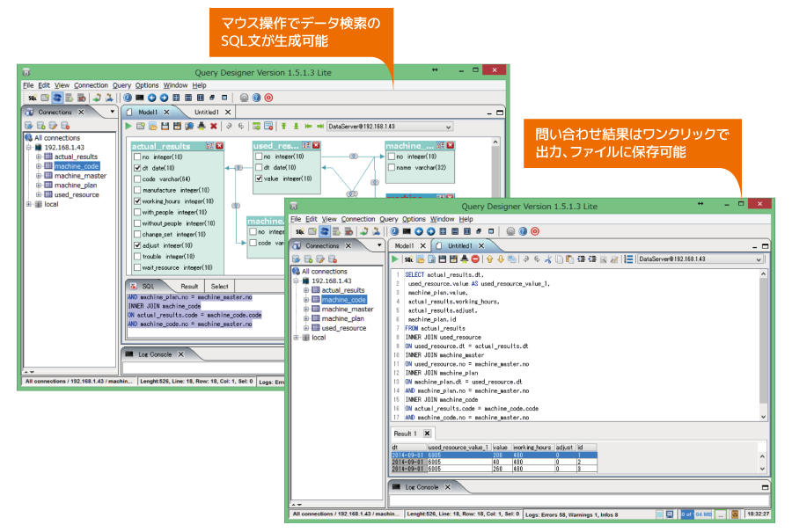Click the print icon in front window's editor toolbar

(464, 259)
